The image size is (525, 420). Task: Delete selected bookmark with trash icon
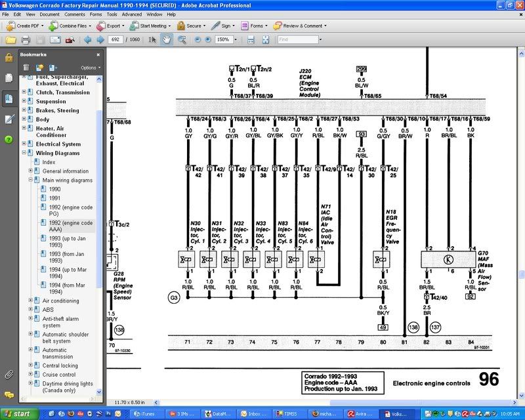[25, 68]
